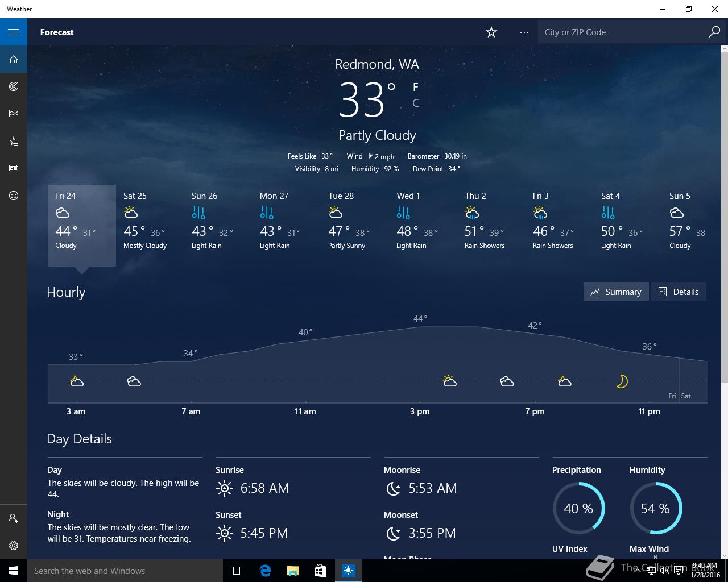This screenshot has width=728, height=582.
Task: Click the Partly Cloudy condition text
Action: [x=377, y=135]
